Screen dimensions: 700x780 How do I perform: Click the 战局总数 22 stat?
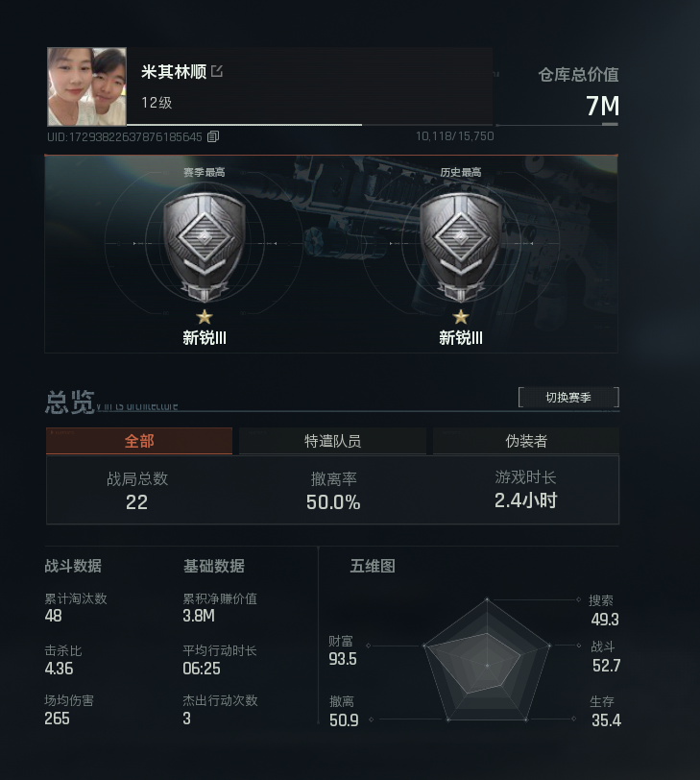pyautogui.click(x=136, y=491)
